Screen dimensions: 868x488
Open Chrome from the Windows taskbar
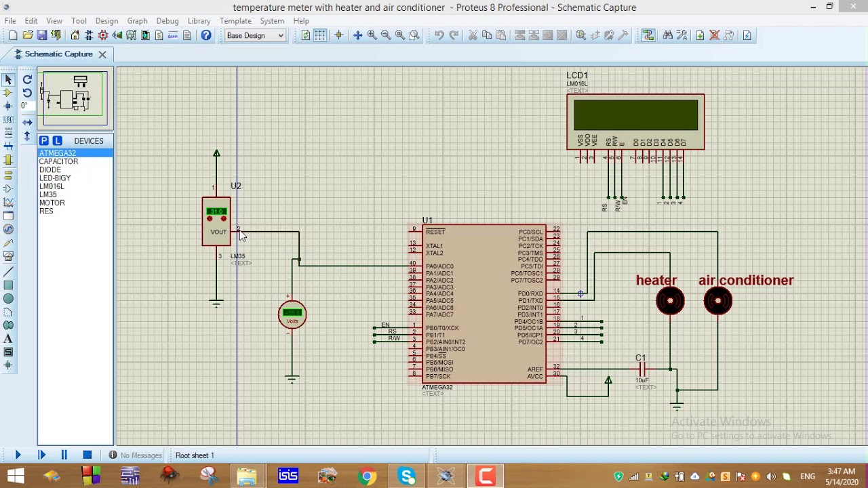[x=367, y=476]
